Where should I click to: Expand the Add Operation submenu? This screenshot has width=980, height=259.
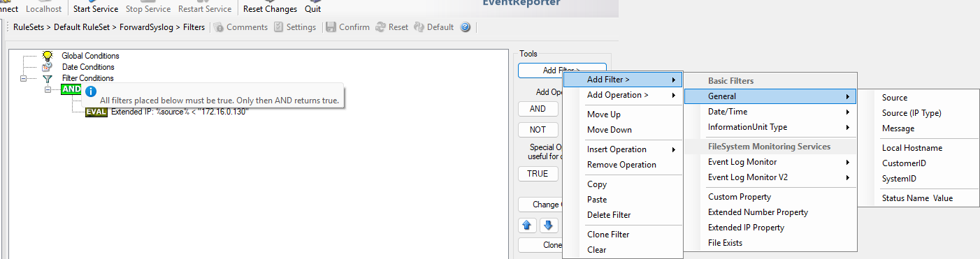tap(622, 95)
